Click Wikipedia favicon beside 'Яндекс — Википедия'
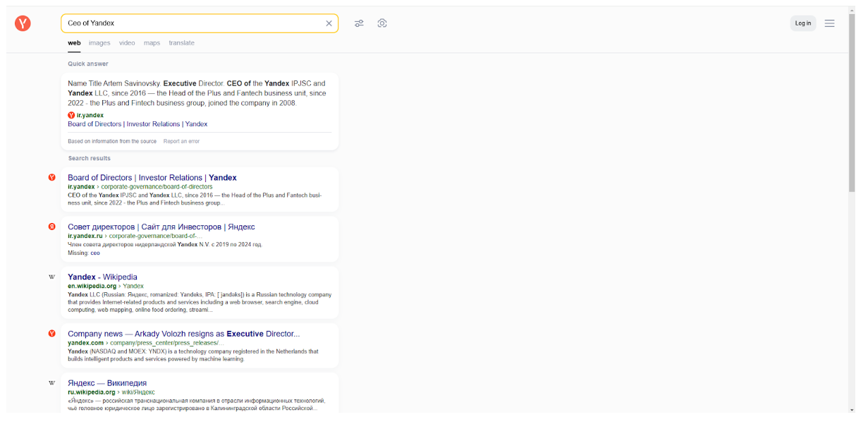Viewport: 868px width, 422px height. (51, 383)
